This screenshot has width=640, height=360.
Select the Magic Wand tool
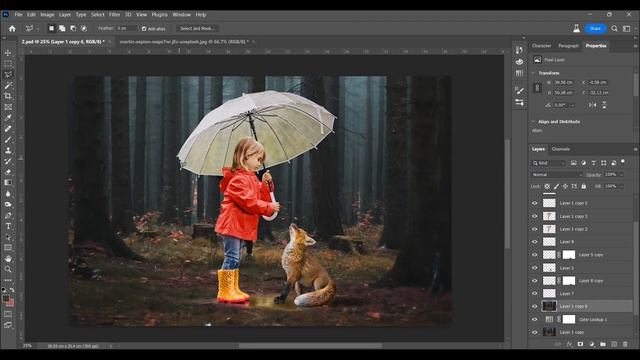(x=8, y=85)
